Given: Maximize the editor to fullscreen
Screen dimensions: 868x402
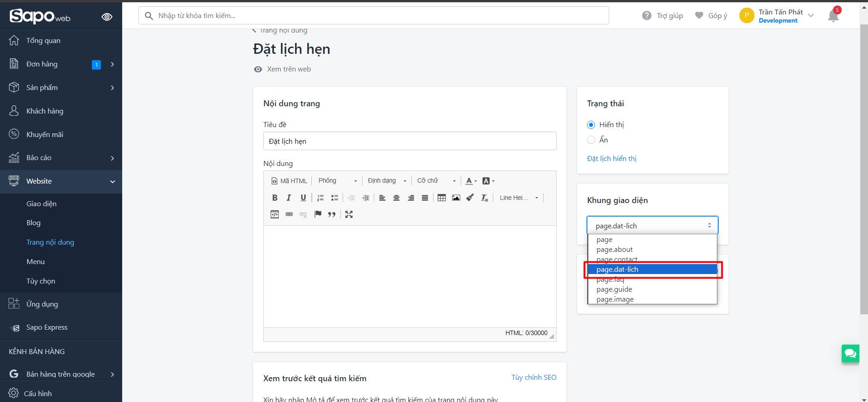Looking at the screenshot, I should (x=349, y=214).
